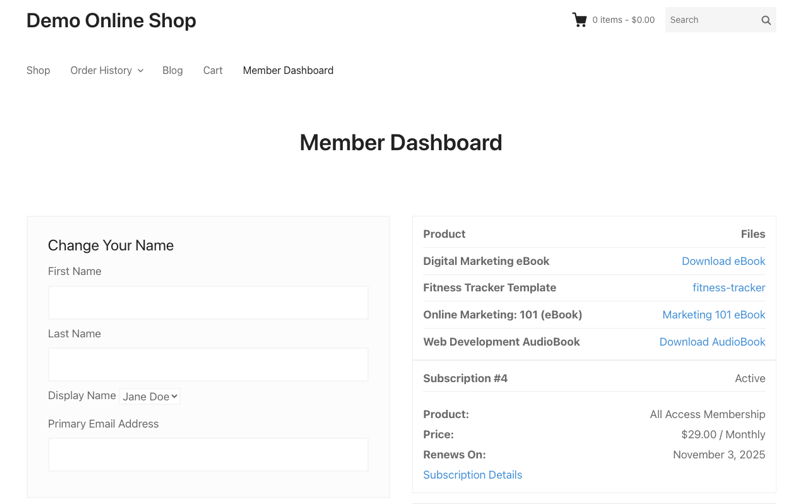Image resolution: width=800 pixels, height=504 pixels.
Task: Focus the Primary Email Address field
Action: [x=208, y=455]
